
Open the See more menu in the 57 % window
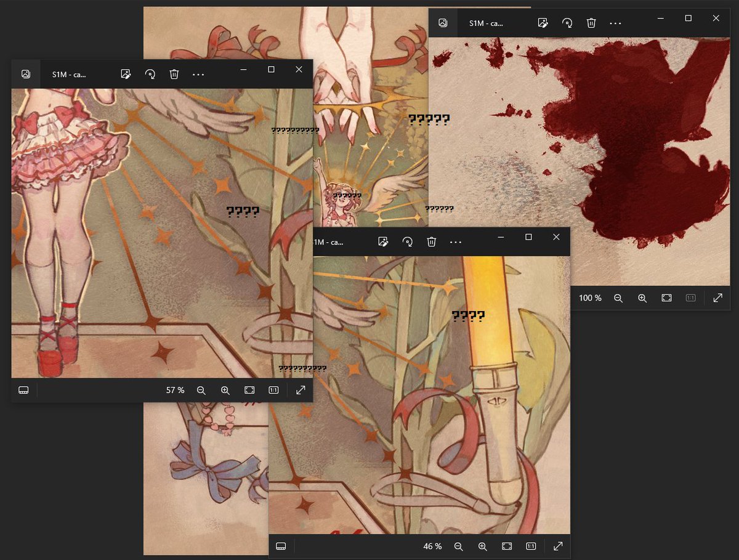coord(198,74)
